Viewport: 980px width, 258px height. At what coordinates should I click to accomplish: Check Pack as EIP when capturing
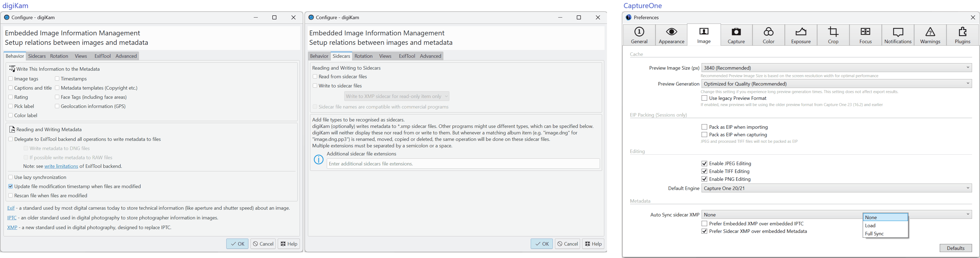coord(704,134)
